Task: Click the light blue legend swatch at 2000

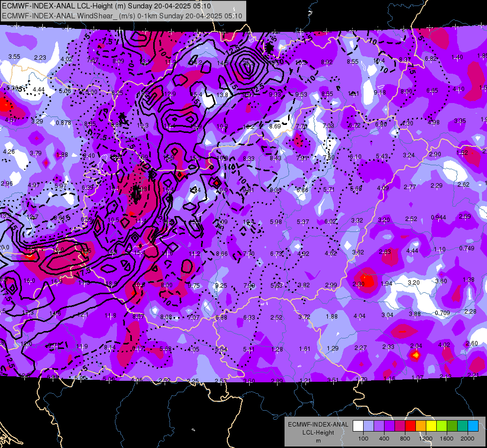Action: point(473,426)
